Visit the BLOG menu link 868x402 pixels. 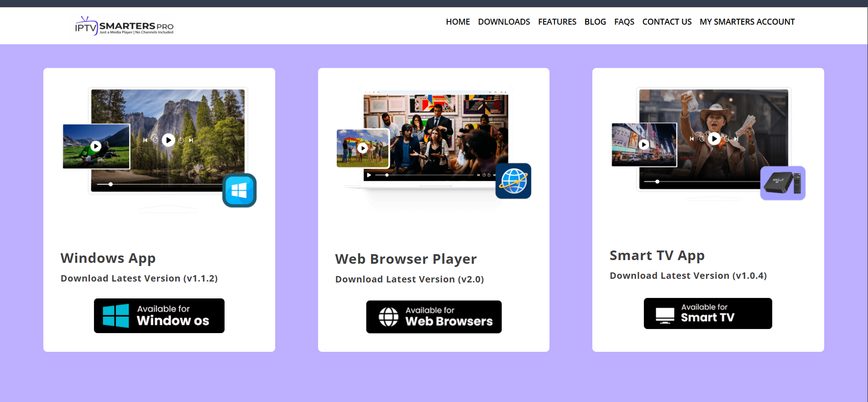pyautogui.click(x=595, y=22)
